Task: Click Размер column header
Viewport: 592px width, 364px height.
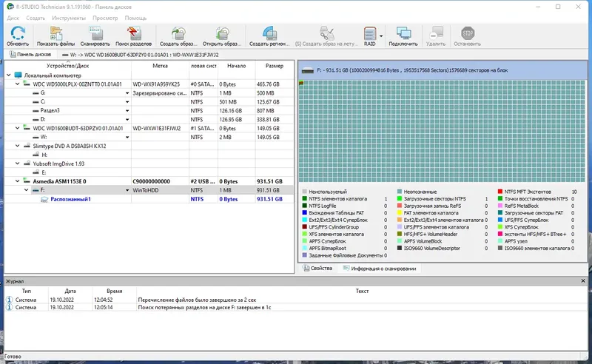Action: 274,66
